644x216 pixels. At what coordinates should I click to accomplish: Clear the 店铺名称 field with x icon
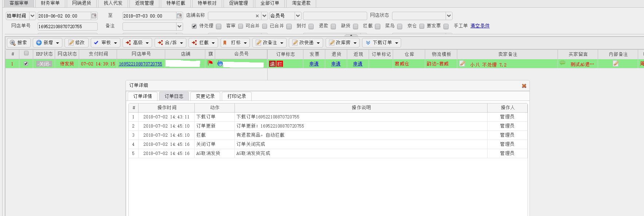257,16
